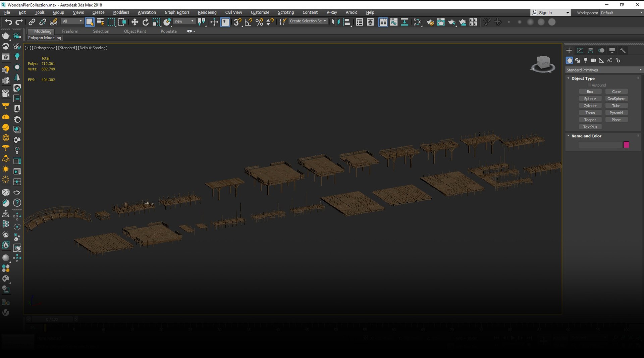The width and height of the screenshot is (644, 358).
Task: Select the Cameras category icon
Action: coord(593,60)
